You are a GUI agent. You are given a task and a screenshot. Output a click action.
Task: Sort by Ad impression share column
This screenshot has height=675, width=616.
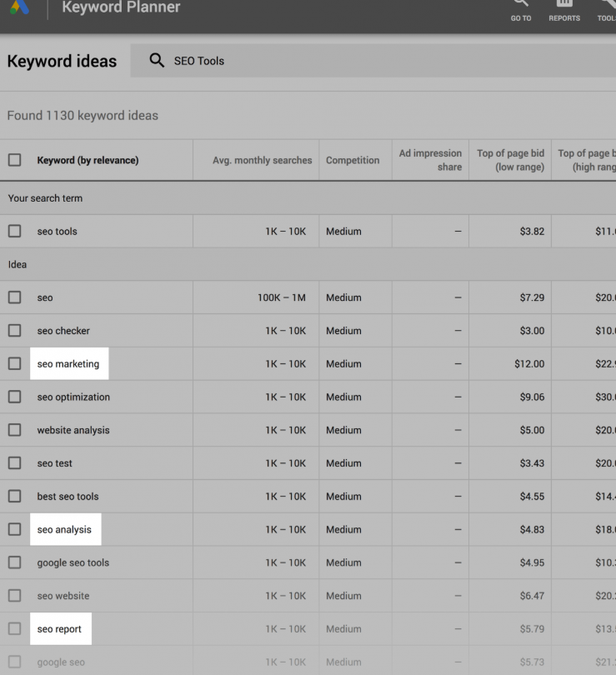click(430, 160)
